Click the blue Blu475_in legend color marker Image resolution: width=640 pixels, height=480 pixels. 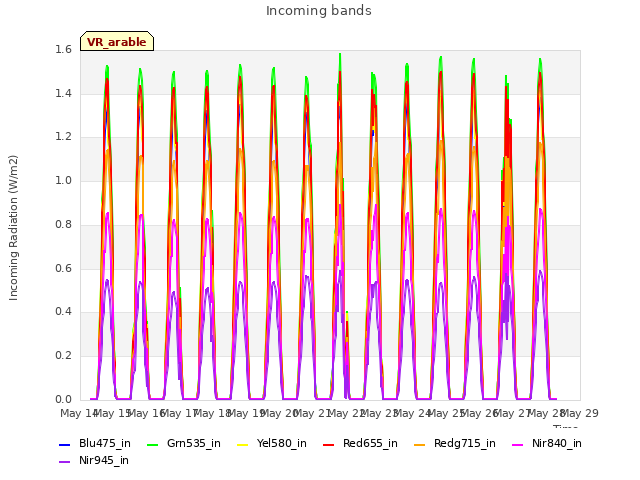point(64,444)
